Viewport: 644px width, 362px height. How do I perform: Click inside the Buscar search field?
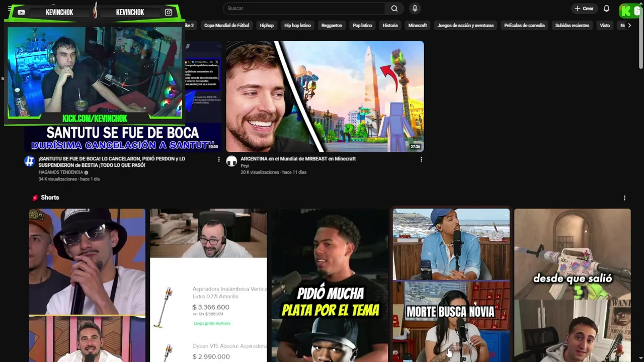tap(304, 9)
